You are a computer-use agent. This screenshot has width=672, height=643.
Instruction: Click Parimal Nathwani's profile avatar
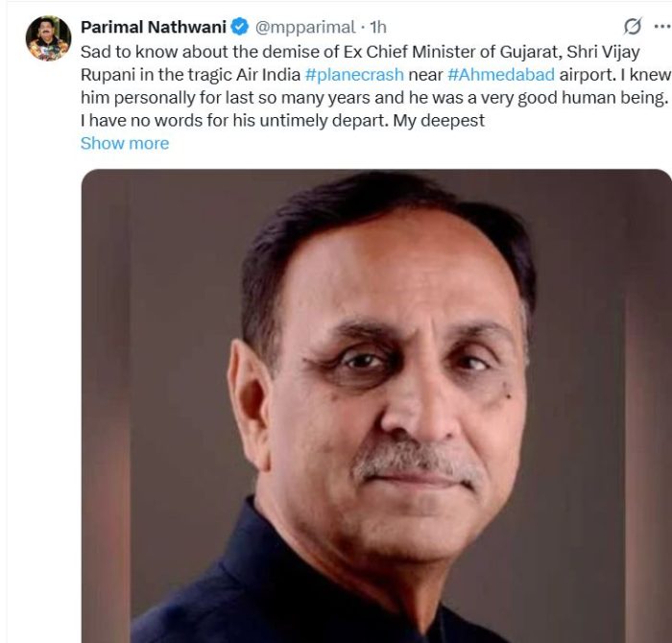[48, 38]
